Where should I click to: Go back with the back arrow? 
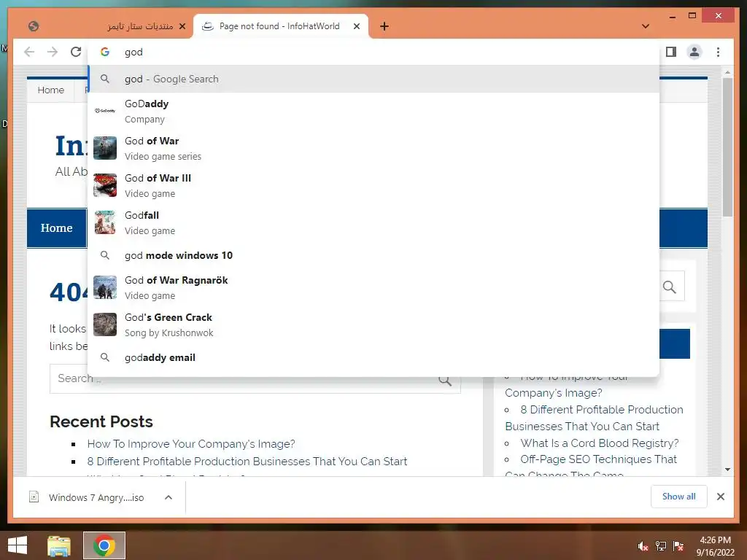click(29, 52)
